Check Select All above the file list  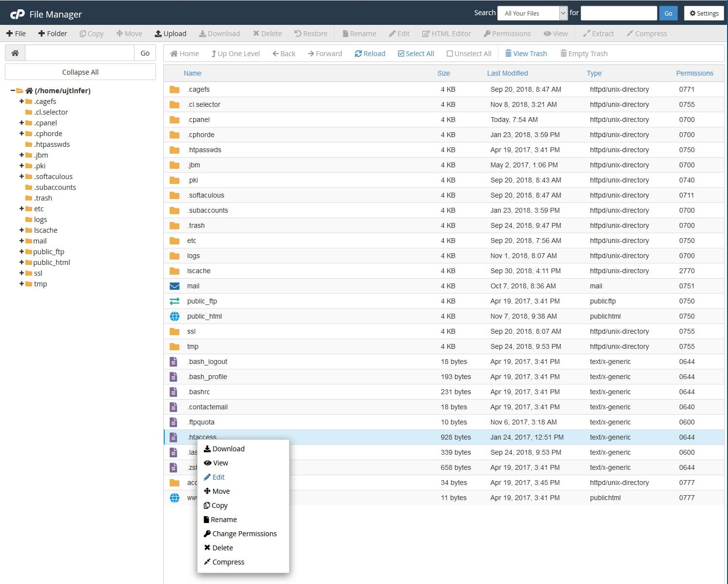415,53
